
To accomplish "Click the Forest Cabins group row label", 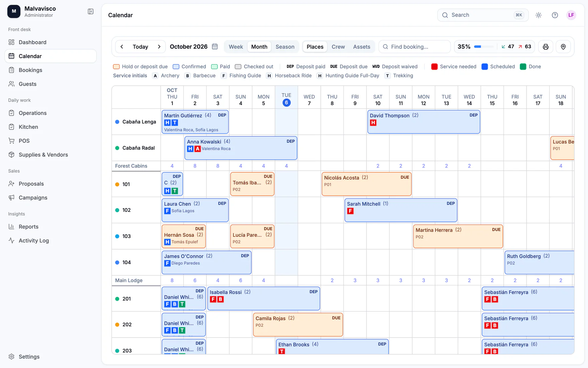I will [131, 166].
